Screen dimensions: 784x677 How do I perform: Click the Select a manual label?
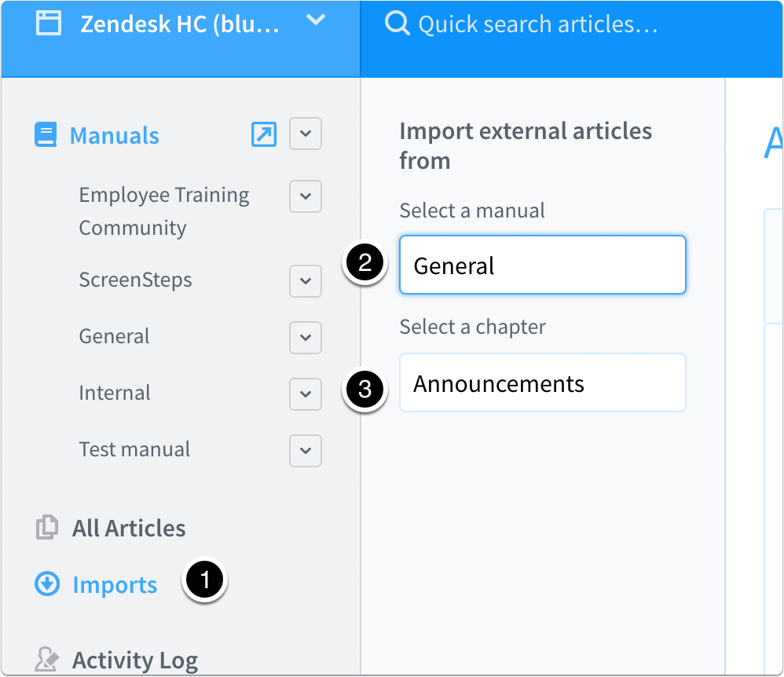(x=472, y=210)
